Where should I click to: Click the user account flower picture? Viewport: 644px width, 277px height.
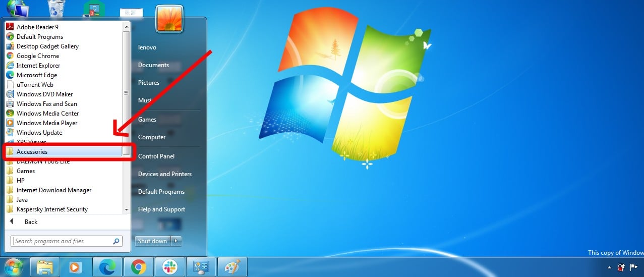pyautogui.click(x=169, y=18)
